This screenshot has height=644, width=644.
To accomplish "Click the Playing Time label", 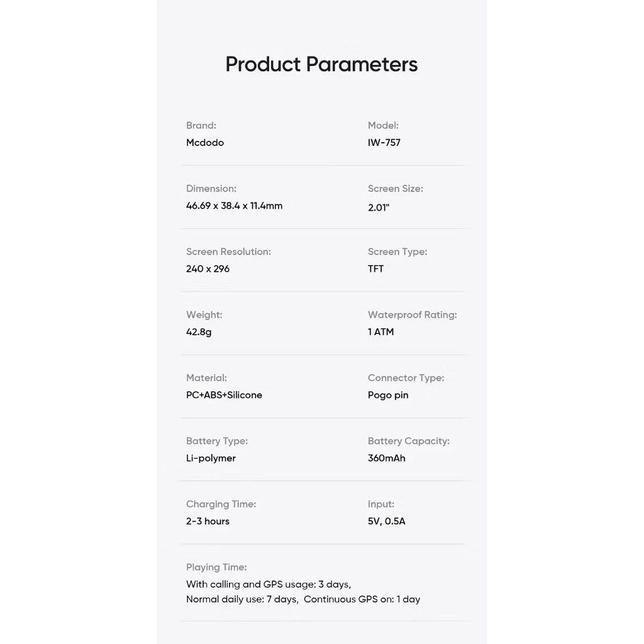I will [216, 567].
